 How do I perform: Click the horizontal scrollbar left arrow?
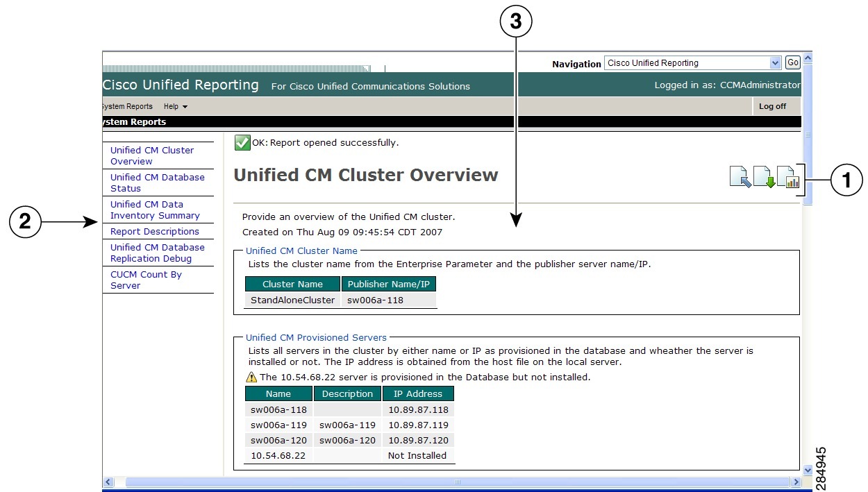click(x=108, y=481)
